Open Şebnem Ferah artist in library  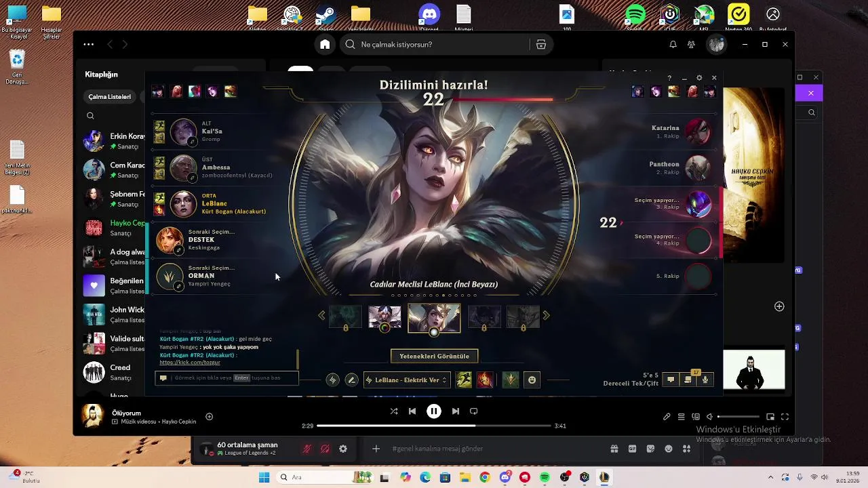click(114, 199)
